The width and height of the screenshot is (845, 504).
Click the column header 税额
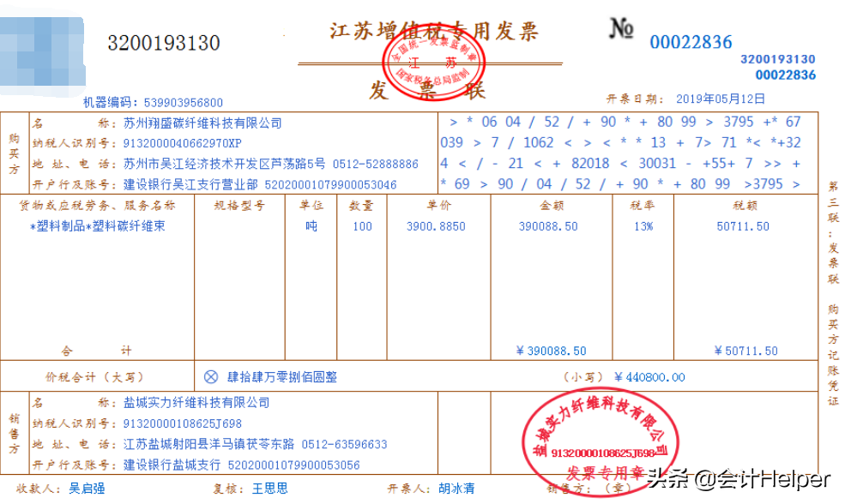click(745, 205)
